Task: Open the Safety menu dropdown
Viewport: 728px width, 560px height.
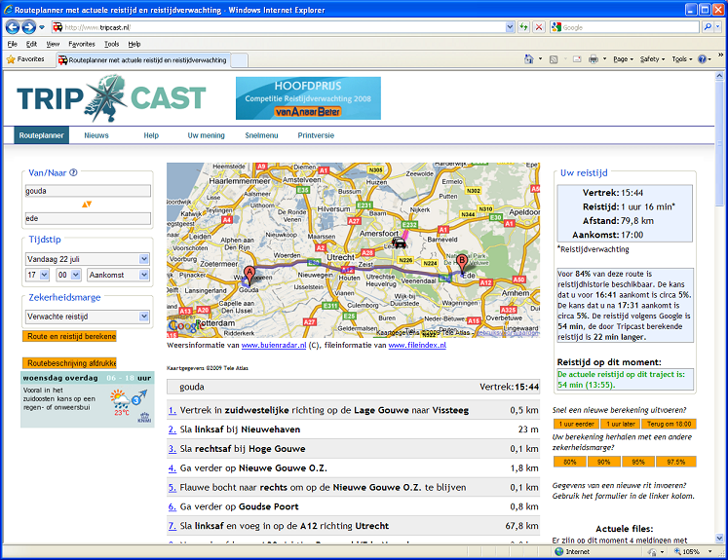Action: click(652, 59)
